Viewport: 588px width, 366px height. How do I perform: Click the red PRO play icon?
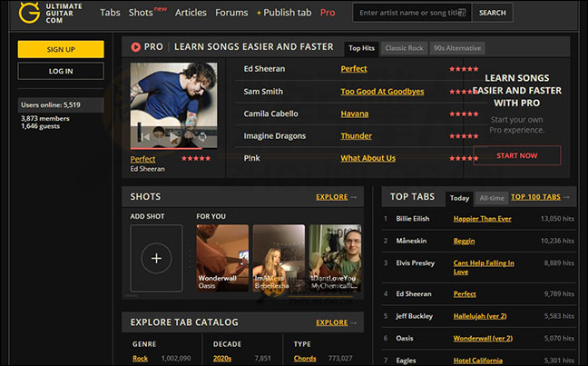tap(135, 47)
